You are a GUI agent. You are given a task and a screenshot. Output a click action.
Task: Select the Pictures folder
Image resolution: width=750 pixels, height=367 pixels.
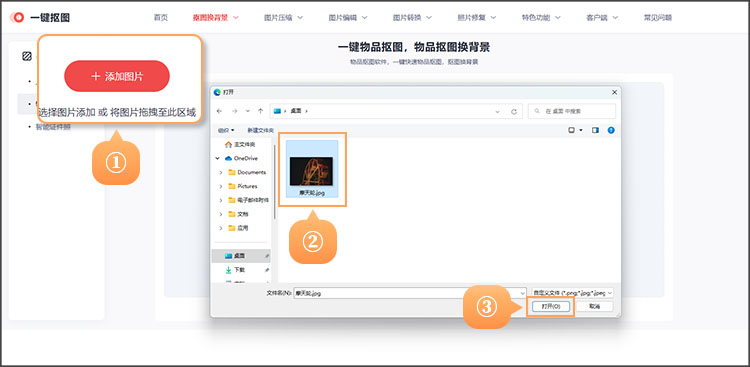(x=243, y=186)
